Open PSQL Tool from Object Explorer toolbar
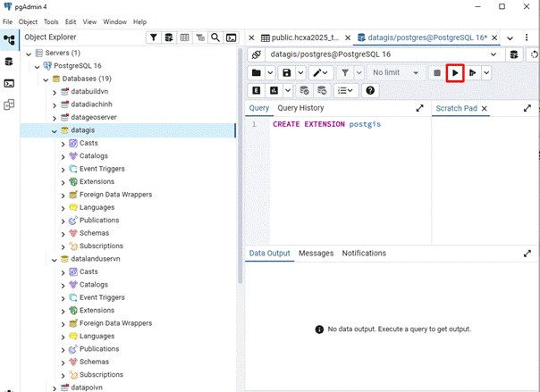Viewport: 540px width, 392px height. tap(231, 38)
